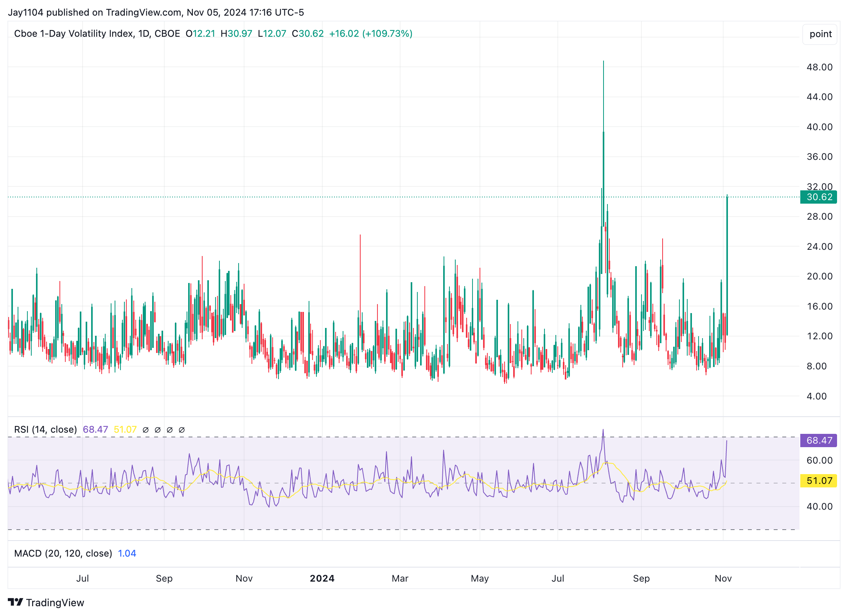
Task: Click the 'Jul' label after May on time axis
Action: [x=558, y=578]
